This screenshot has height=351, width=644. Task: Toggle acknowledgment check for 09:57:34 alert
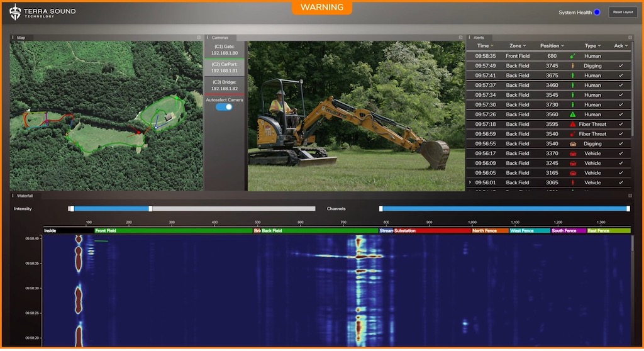click(621, 95)
